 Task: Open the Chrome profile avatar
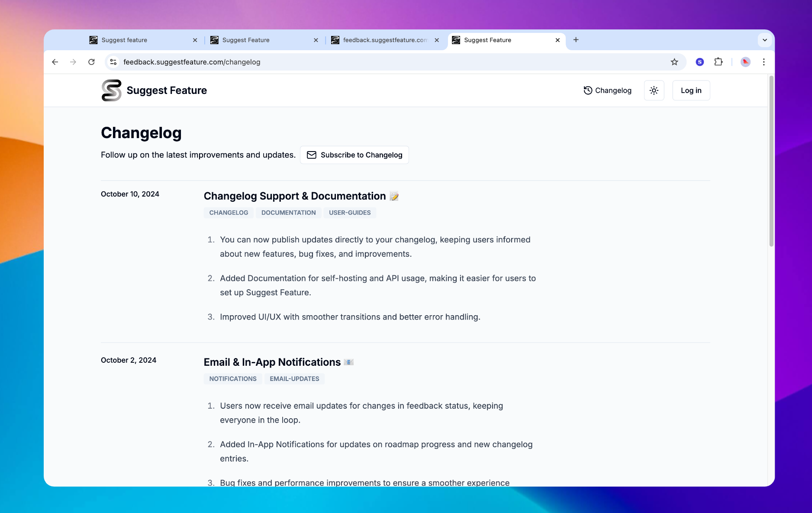(745, 62)
